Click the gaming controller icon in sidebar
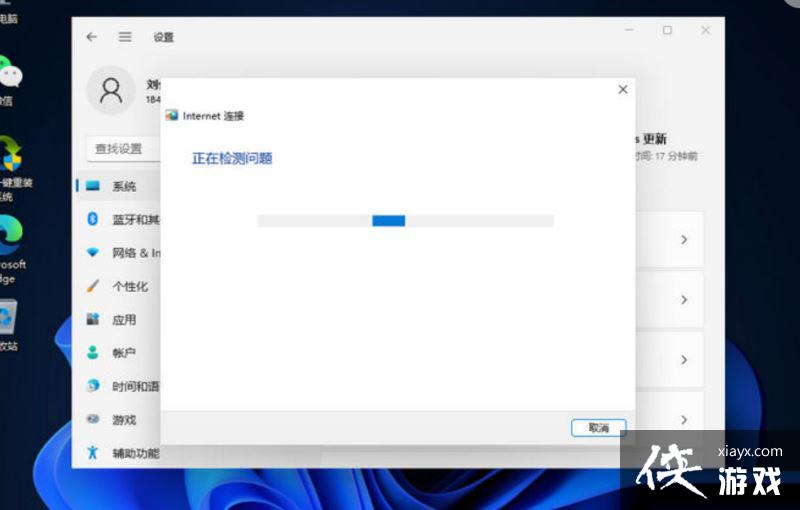Viewport: 800px width, 510px height. click(x=93, y=419)
